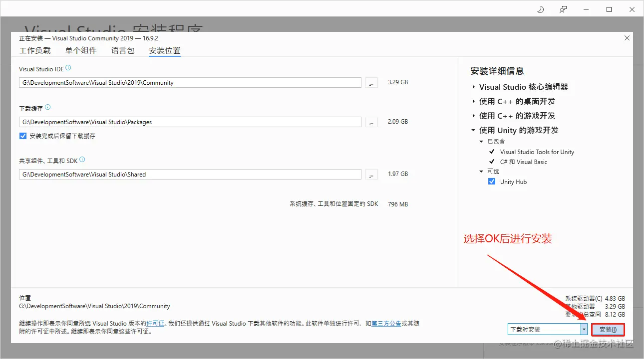Collapse 使用 Unity 的游戏开发 section

point(473,130)
